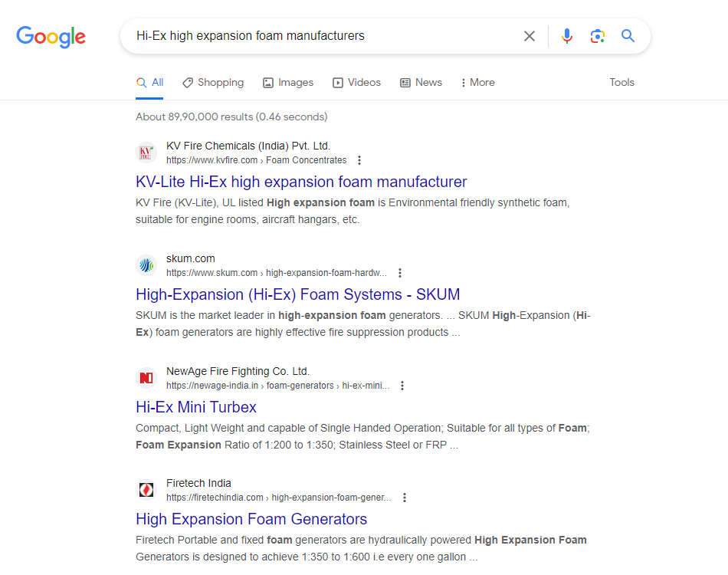Open the KV Fire Chemicals site favicon

click(x=146, y=153)
